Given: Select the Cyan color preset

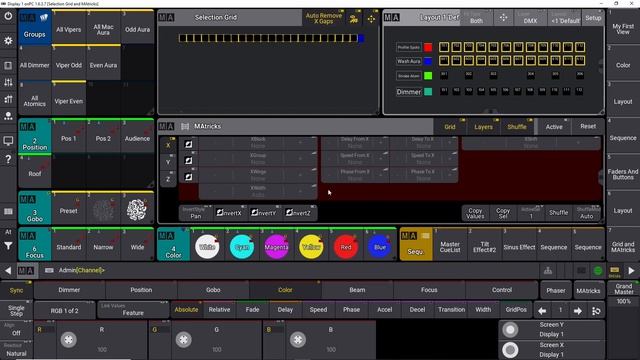Looking at the screenshot, I should 242,247.
